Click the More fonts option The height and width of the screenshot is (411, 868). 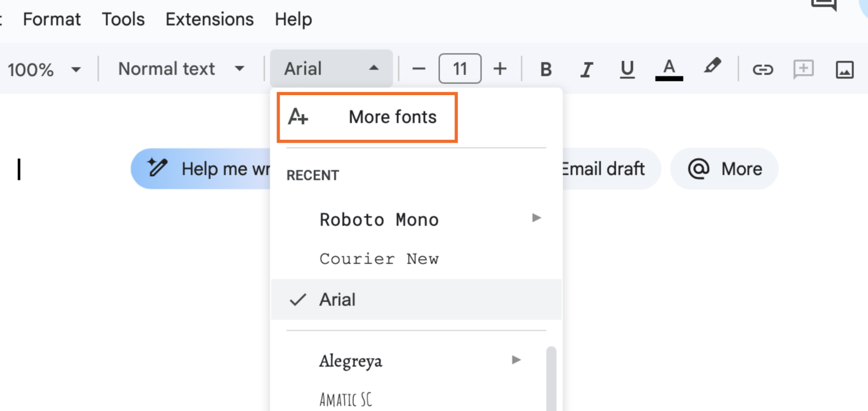point(393,116)
